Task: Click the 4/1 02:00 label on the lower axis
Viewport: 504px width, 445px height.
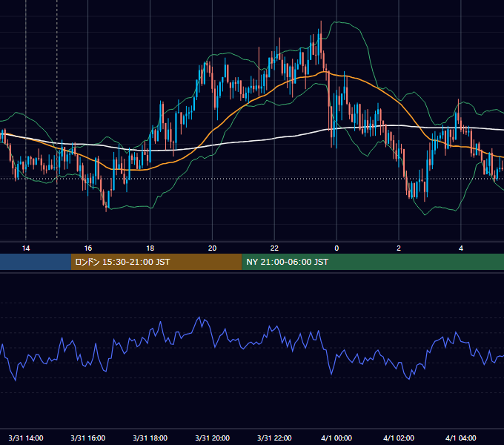Action: (x=399, y=438)
